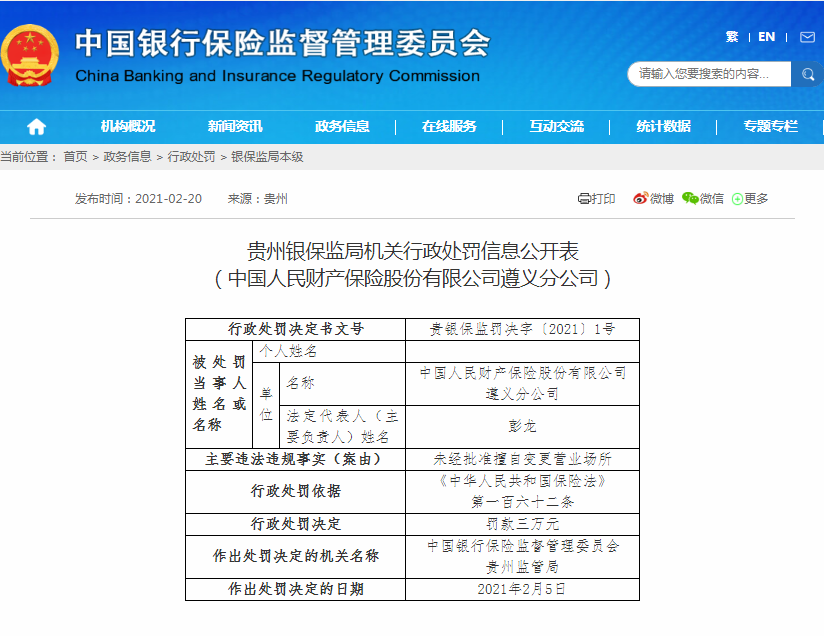Focus the site search input field
Screen dimensions: 824x636
coord(709,74)
